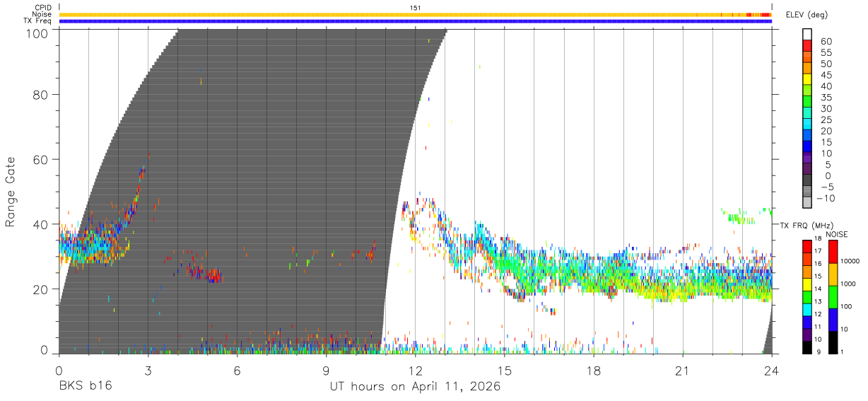Click the blue TX Freq strip above the plot

click(415, 21)
